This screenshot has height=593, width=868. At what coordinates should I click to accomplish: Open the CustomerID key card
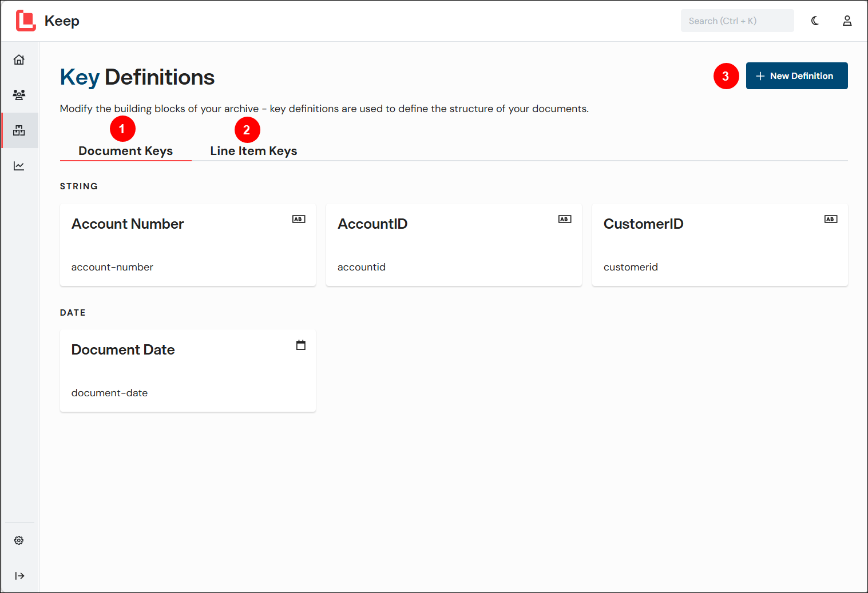click(x=720, y=245)
